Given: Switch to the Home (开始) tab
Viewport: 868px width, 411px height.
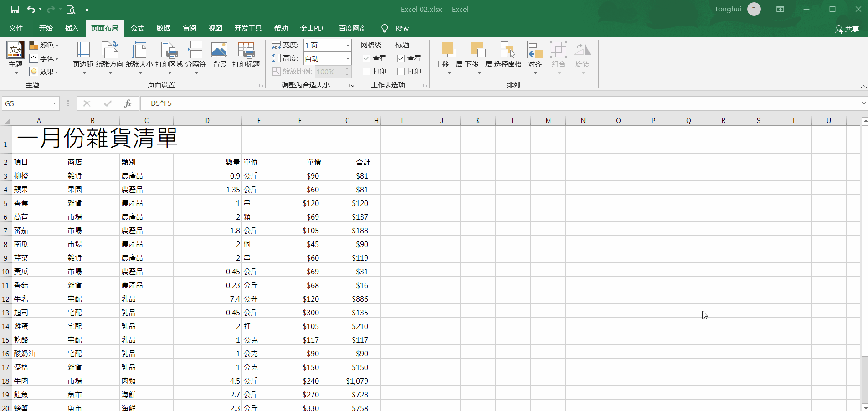Looking at the screenshot, I should [46, 28].
